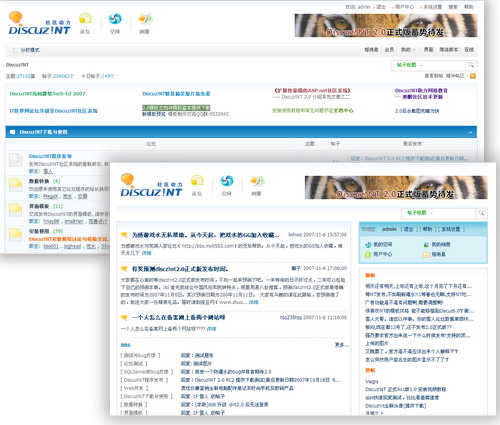Toggle the 分栏模式 checkbox
Image resolution: width=500 pixels, height=425 pixels.
(x=15, y=50)
